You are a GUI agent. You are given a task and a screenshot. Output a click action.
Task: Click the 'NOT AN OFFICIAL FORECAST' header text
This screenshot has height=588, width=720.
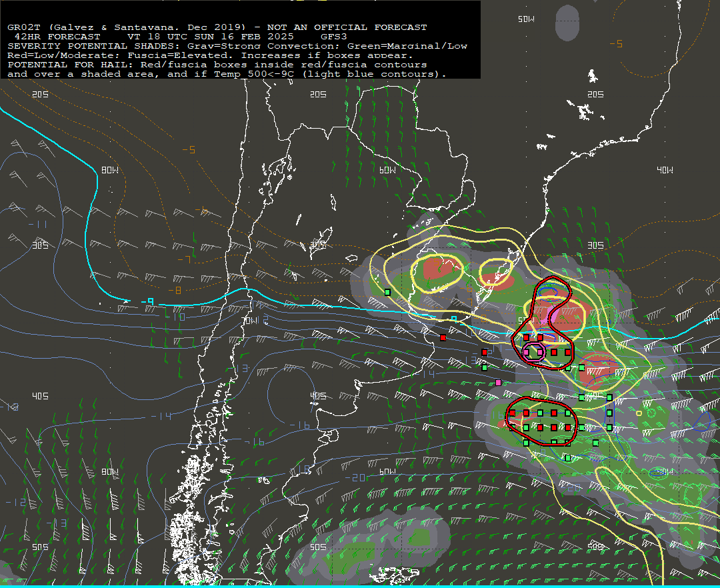coord(347,27)
